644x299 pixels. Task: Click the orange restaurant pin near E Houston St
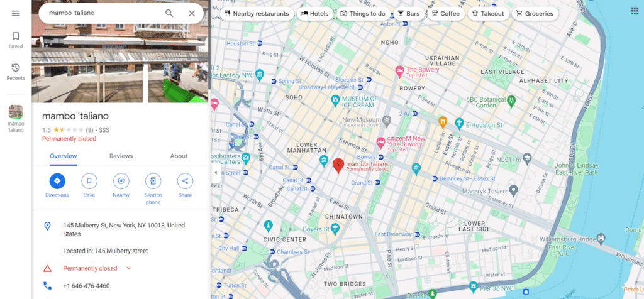tap(442, 122)
